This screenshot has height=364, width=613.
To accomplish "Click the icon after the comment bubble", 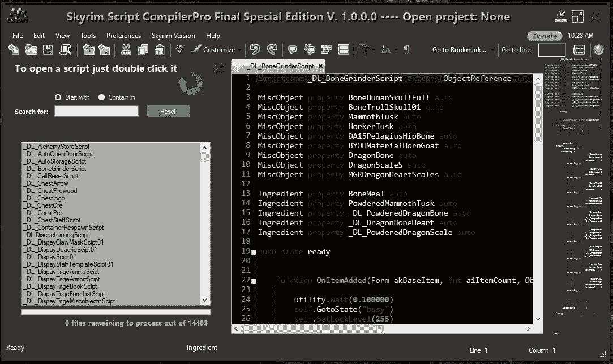I will click(309, 50).
